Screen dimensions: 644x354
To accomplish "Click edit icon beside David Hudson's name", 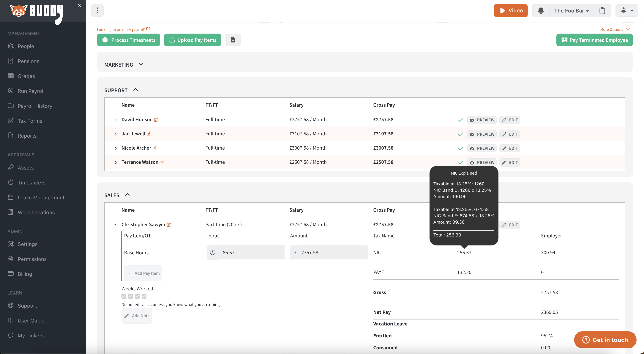I will click(156, 120).
